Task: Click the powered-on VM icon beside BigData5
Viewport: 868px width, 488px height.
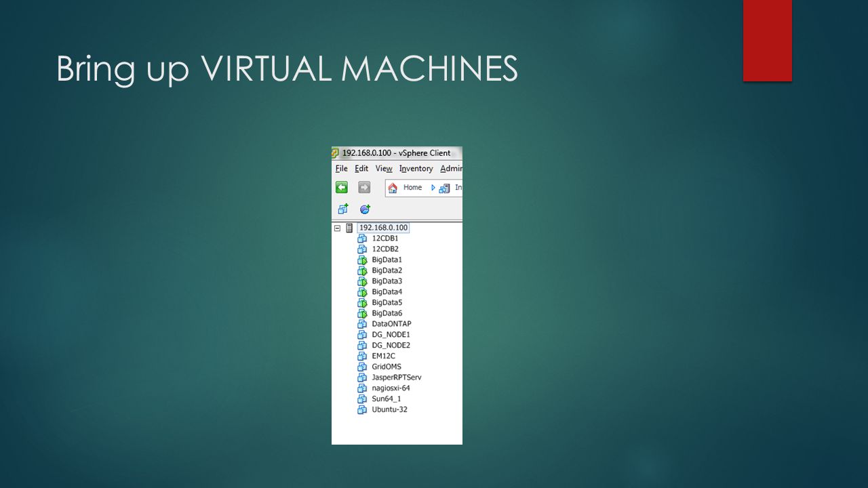Action: pyautogui.click(x=362, y=303)
